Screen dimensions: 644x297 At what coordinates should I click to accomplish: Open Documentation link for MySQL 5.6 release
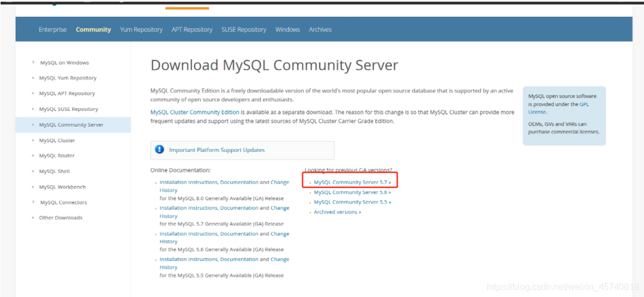(x=239, y=234)
